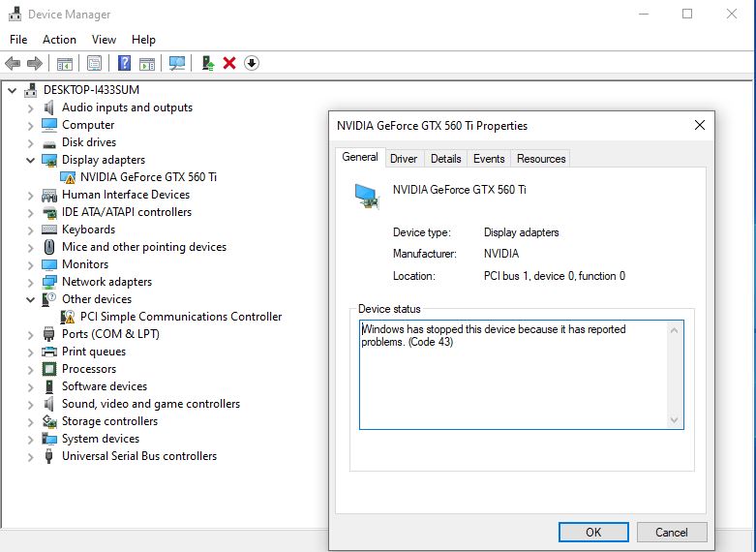The image size is (756, 552).
Task: Open the File menu
Action: [18, 40]
